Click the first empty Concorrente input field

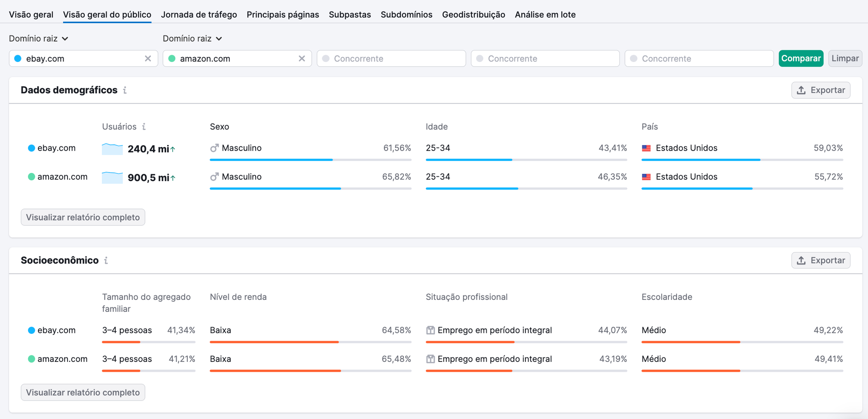(391, 59)
